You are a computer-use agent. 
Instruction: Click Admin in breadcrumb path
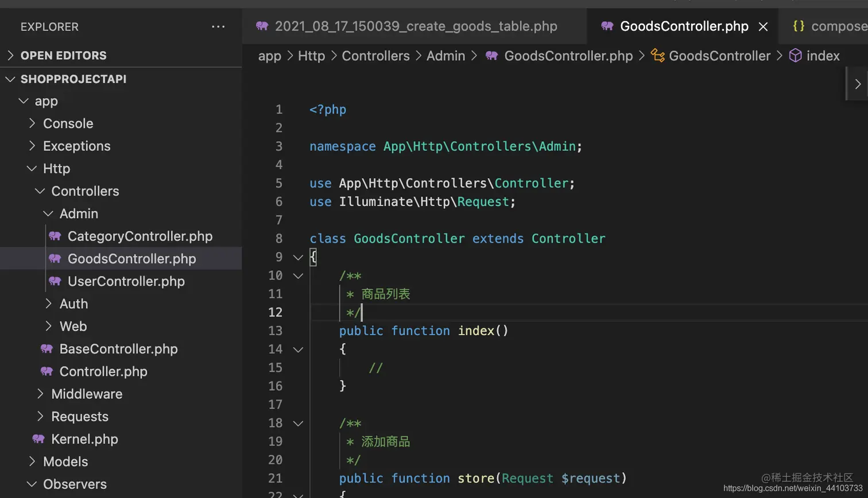[445, 56]
